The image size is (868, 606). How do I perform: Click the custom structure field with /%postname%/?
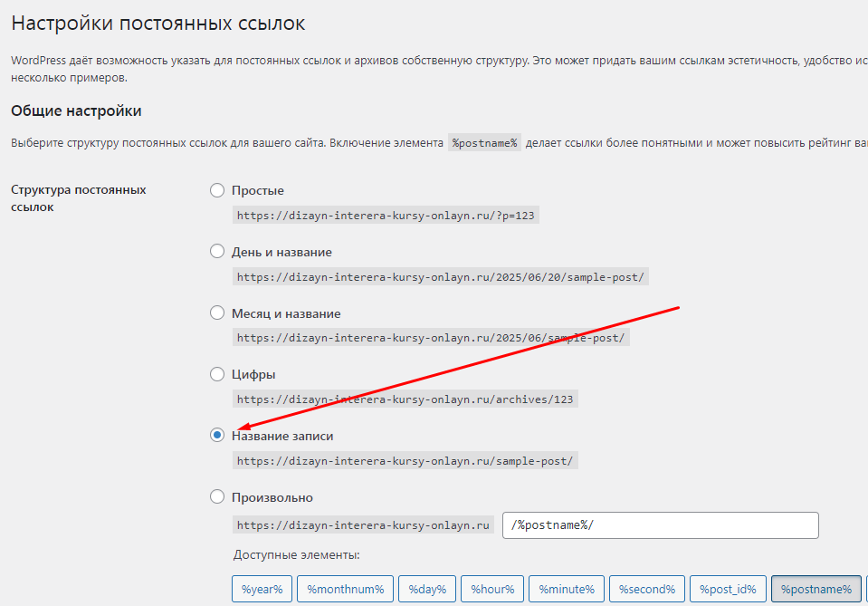660,525
